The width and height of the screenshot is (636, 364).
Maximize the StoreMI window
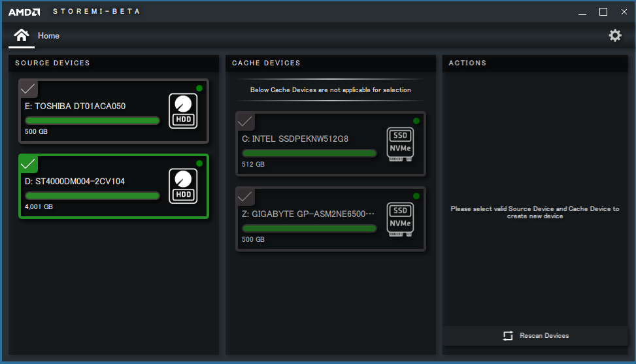tap(603, 12)
